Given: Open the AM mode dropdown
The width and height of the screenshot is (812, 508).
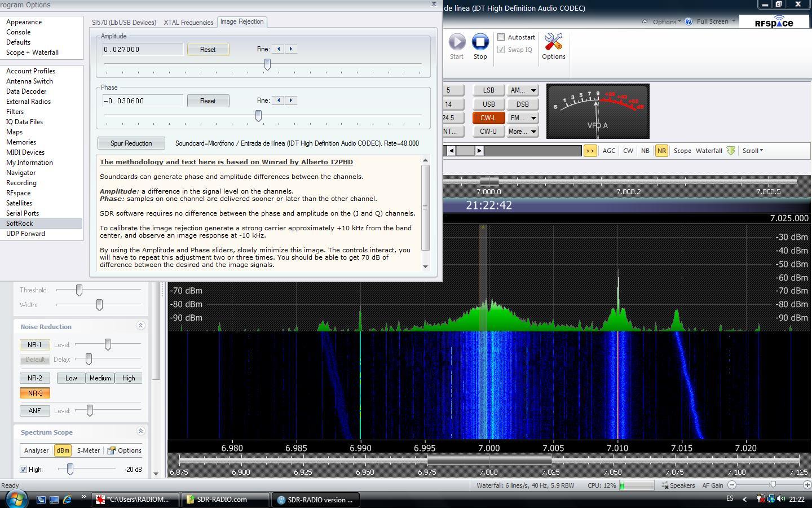Looking at the screenshot, I should tap(522, 90).
